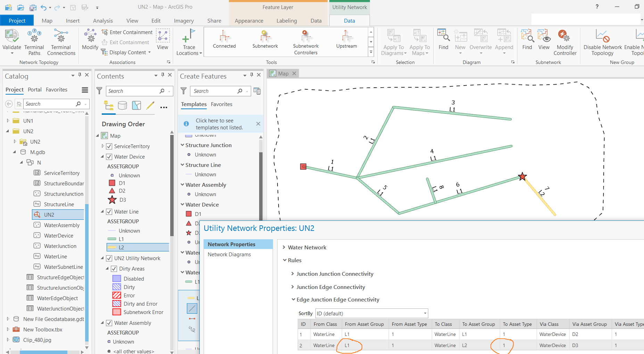This screenshot has width=644, height=354.
Task: Click Find in the Diagram group
Action: pyautogui.click(x=443, y=40)
